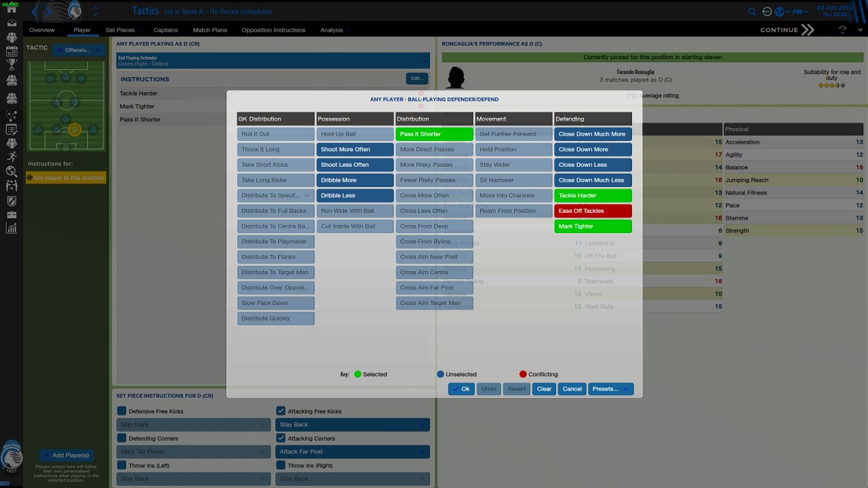Expand the Distribute To Specif... dropdown
The image size is (868, 488).
(x=275, y=195)
